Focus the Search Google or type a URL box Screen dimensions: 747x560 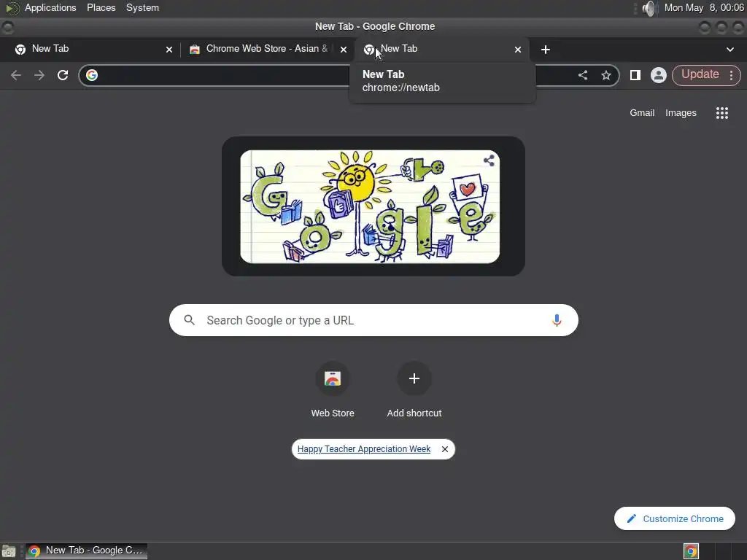(x=373, y=320)
